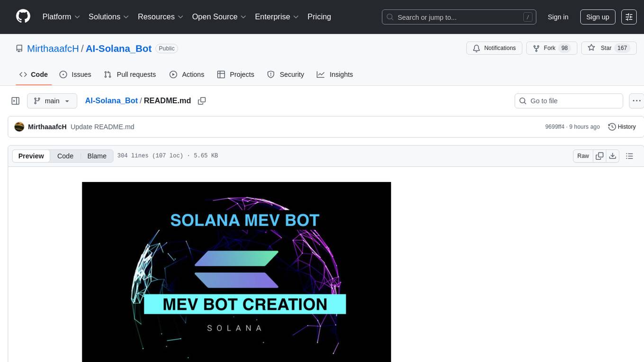
Task: Open the Insights tab
Action: pos(335,74)
